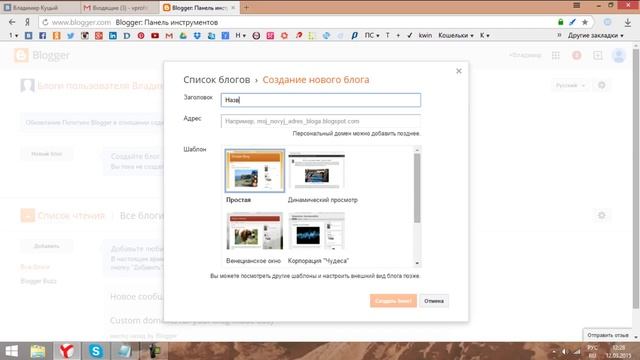Viewport: 640px width, 360px height.
Task: Go to Список блогов breadcrumb
Action: tap(216, 80)
